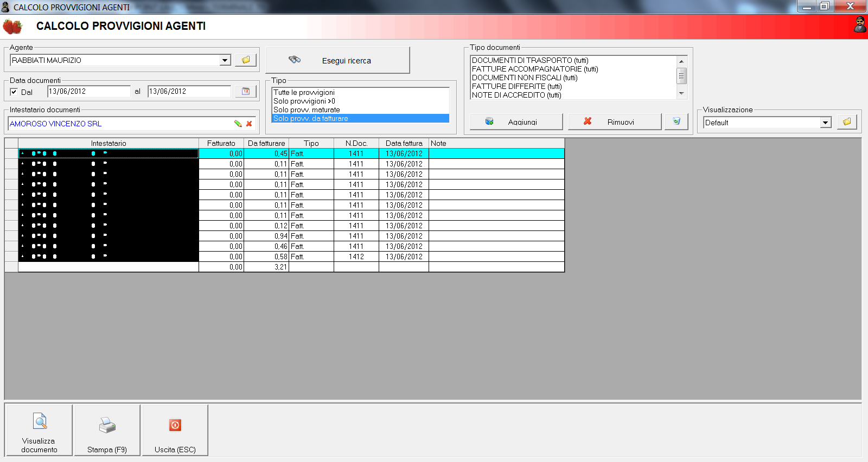Viewport: 868px width, 462px height.
Task: Click the Tipo column header in the table
Action: coord(311,143)
